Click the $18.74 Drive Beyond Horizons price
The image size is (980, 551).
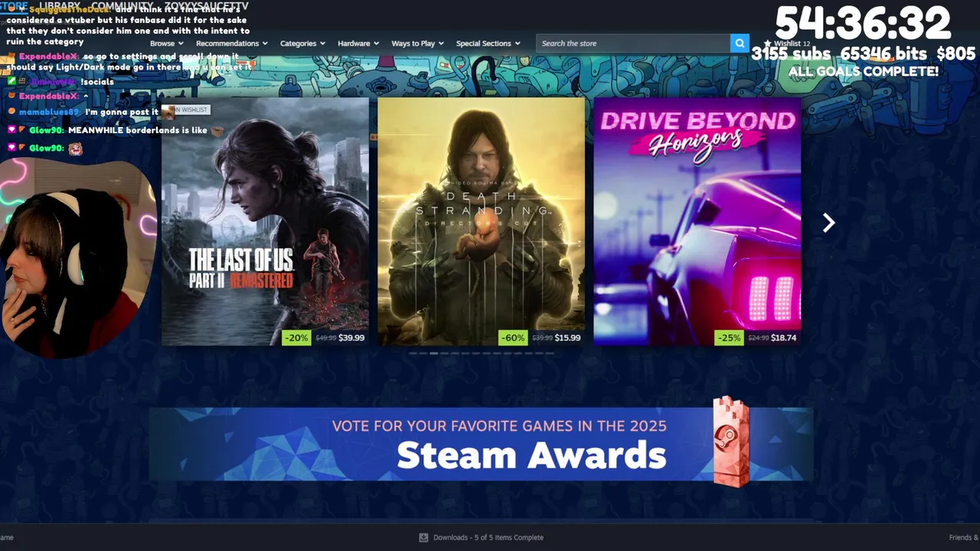point(783,337)
